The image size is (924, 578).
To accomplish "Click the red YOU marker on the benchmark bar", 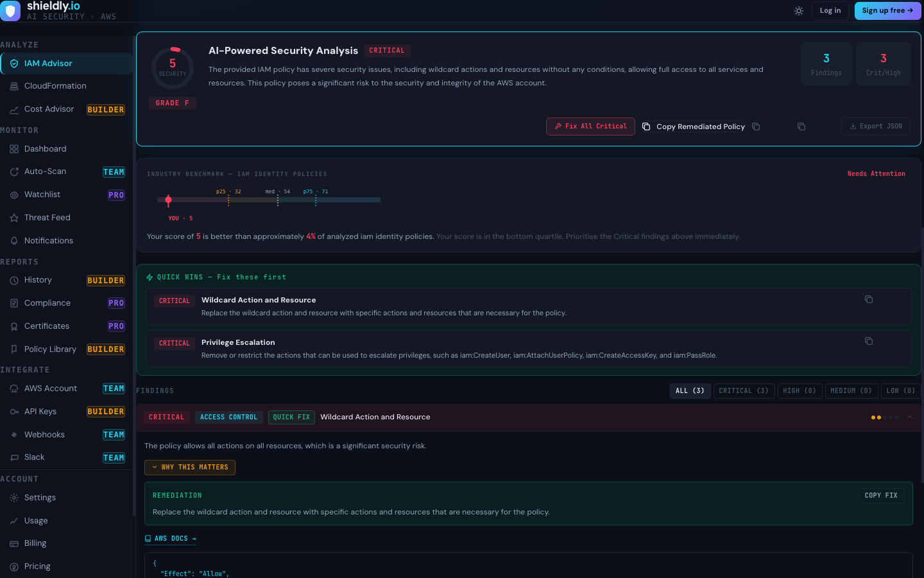I will (168, 200).
